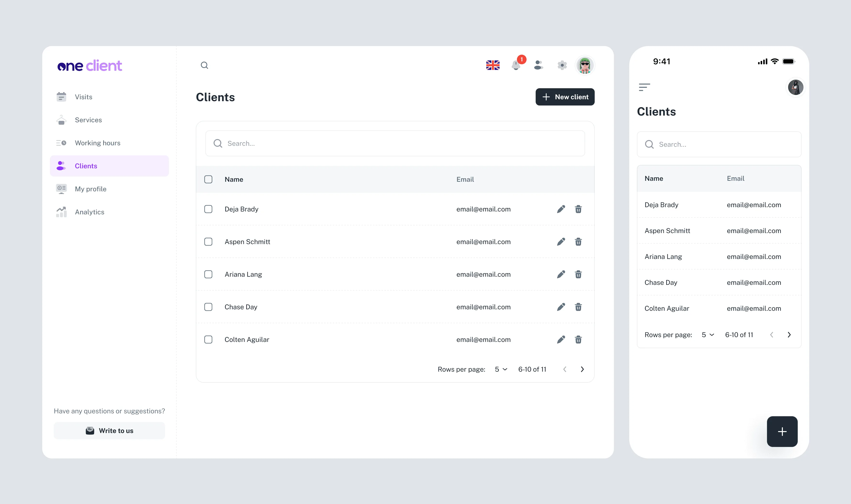Click the New client button
The image size is (851, 504).
pyautogui.click(x=565, y=97)
